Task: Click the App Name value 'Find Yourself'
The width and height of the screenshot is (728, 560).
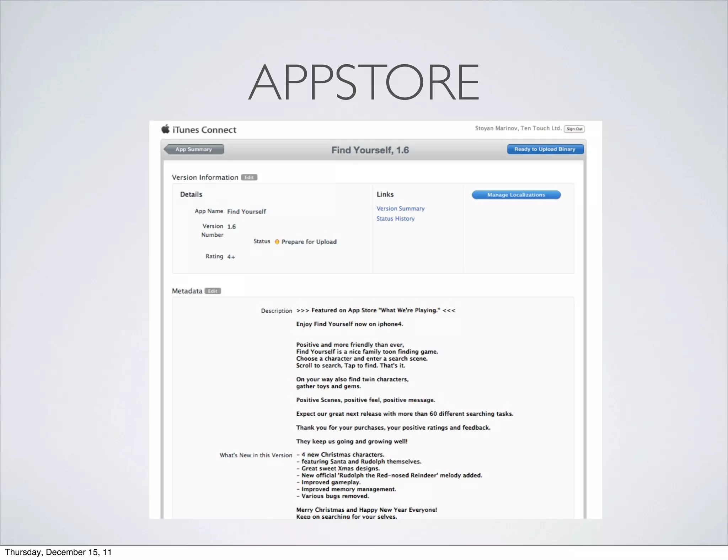Action: (246, 211)
